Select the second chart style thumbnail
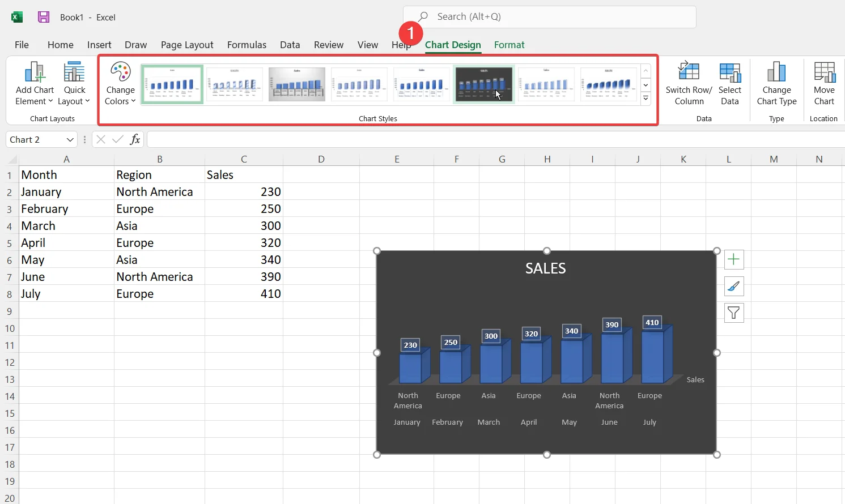Screen dimensions: 845x504 coord(235,84)
